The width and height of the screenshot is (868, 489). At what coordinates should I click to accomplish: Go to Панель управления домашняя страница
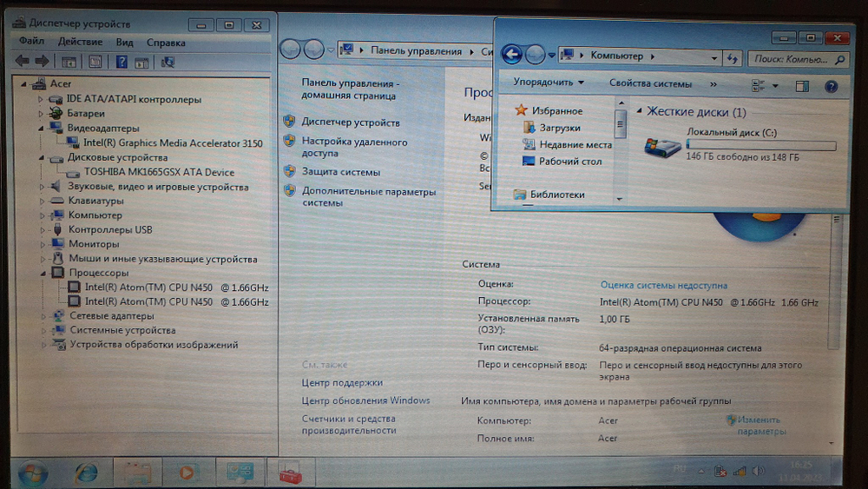[350, 89]
